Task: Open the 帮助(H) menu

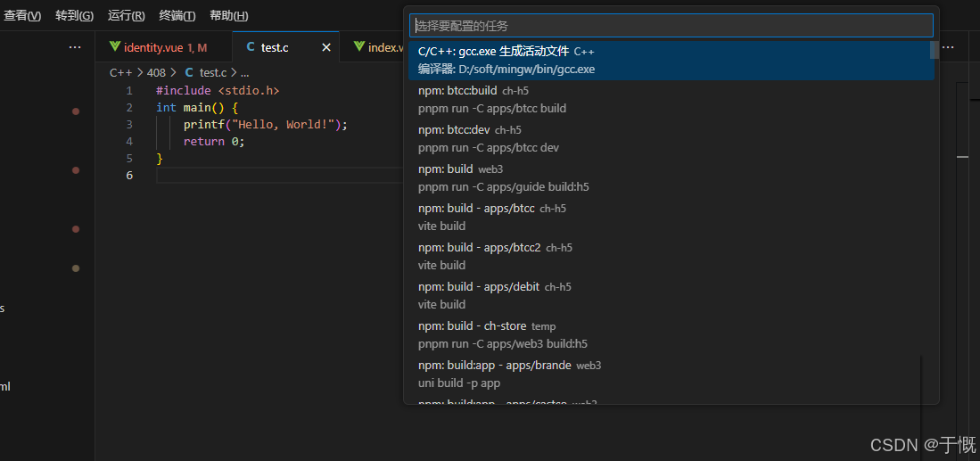Action: point(228,16)
